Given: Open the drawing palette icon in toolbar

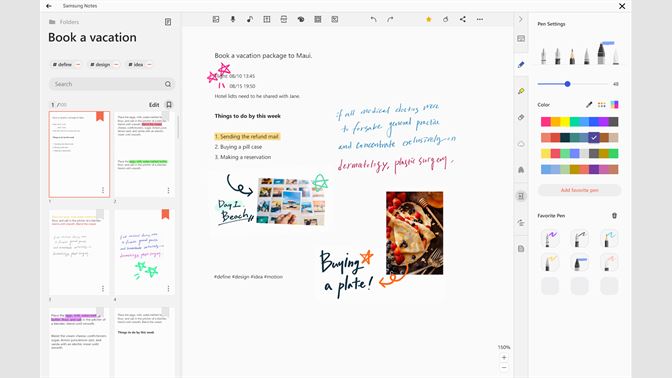Looking at the screenshot, I should point(301,19).
